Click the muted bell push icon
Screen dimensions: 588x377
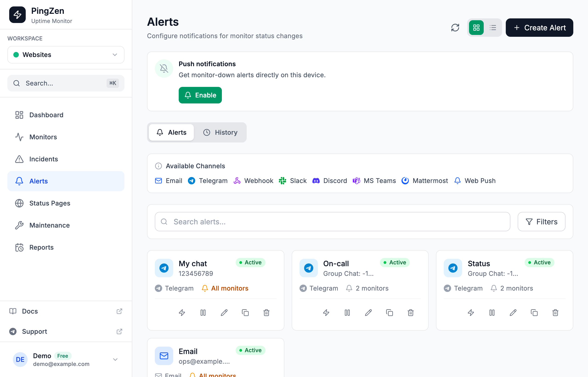tap(164, 68)
